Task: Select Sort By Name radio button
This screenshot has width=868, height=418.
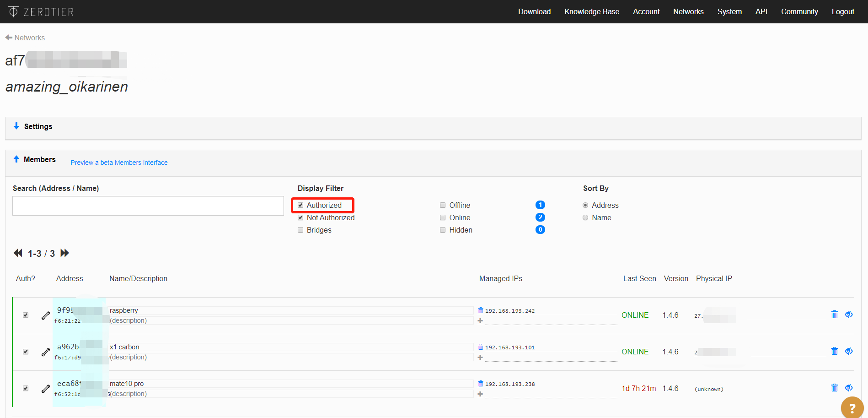Action: point(585,217)
